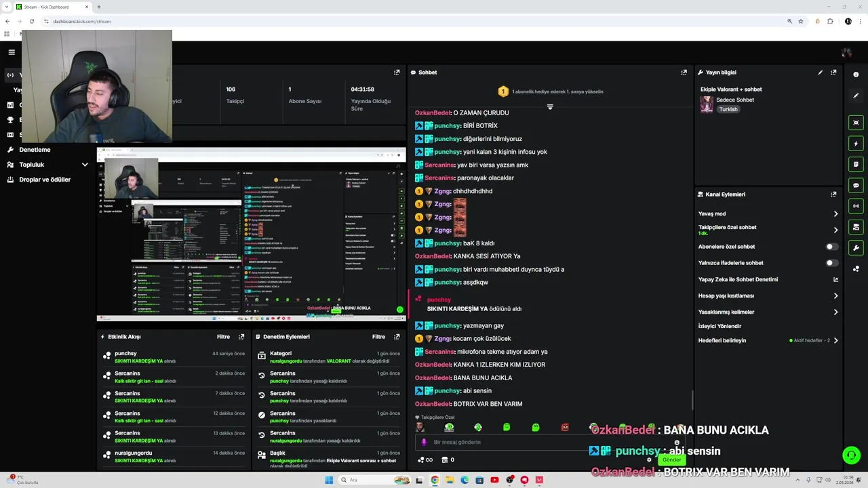This screenshot has height=488, width=868.
Task: Expand the Topluluk sidebar section
Action: [85, 165]
